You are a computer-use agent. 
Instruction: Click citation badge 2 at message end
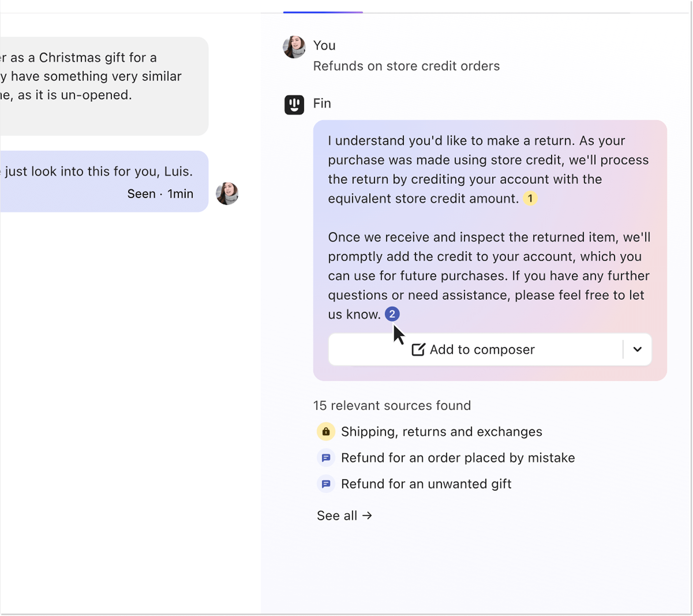click(x=392, y=314)
